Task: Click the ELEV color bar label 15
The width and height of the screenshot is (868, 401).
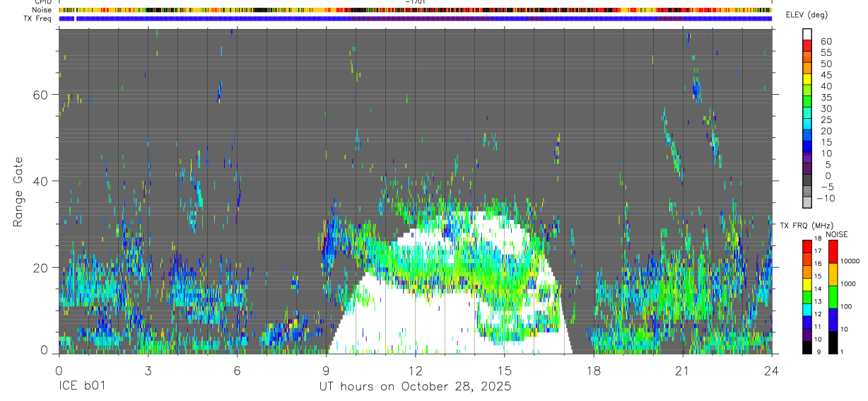Action: (826, 142)
